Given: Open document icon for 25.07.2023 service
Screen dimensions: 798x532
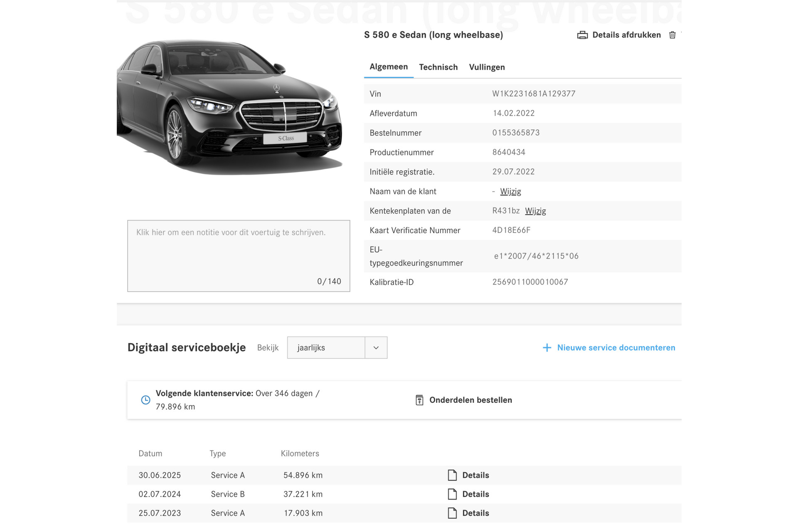Looking at the screenshot, I should (452, 513).
